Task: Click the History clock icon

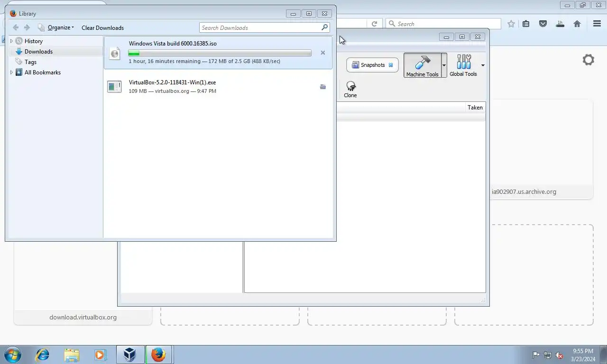Action: coord(19,41)
